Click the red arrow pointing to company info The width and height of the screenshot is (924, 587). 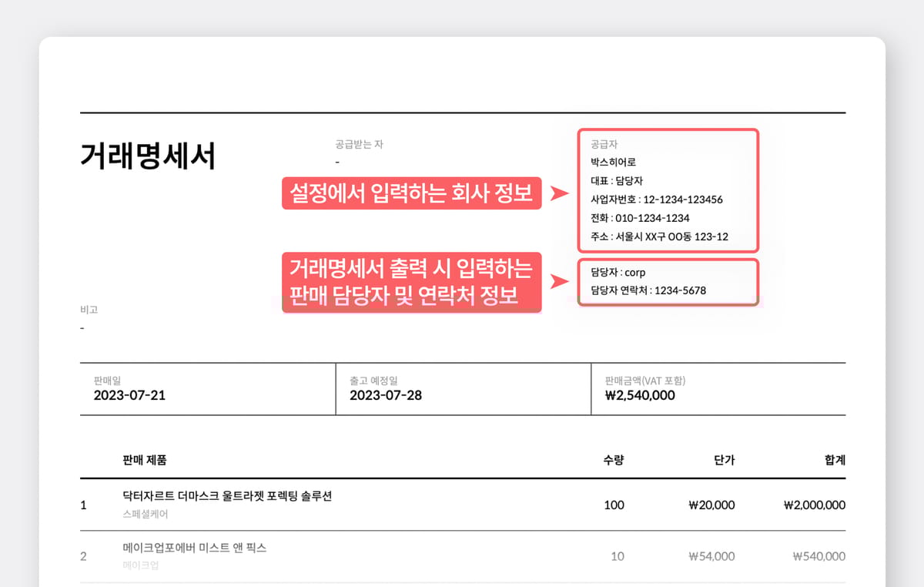coord(559,193)
